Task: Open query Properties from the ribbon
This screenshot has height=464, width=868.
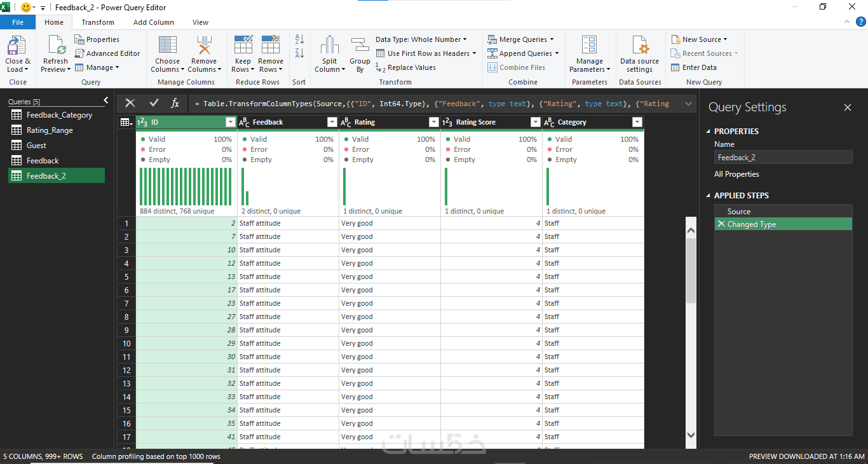Action: pos(97,39)
